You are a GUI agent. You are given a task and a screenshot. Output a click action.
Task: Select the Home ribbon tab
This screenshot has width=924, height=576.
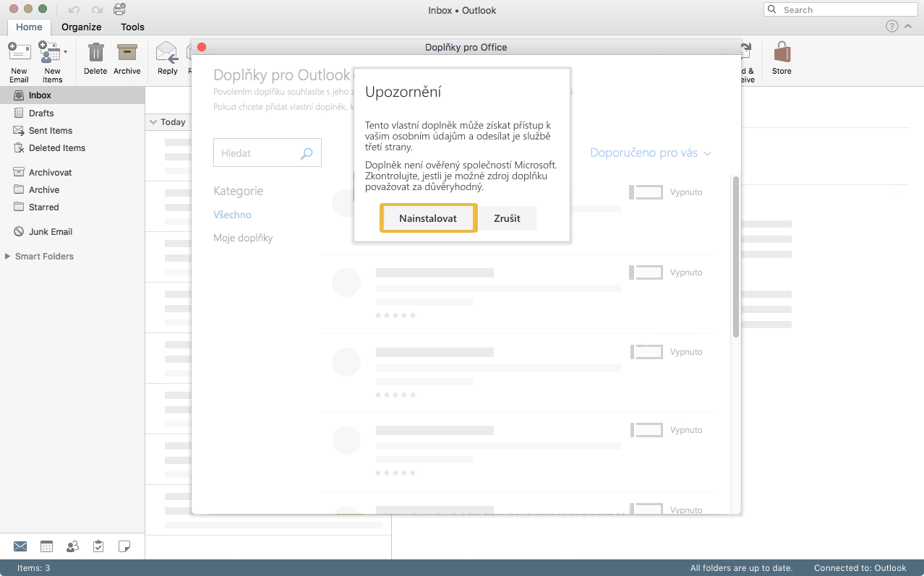click(x=30, y=27)
